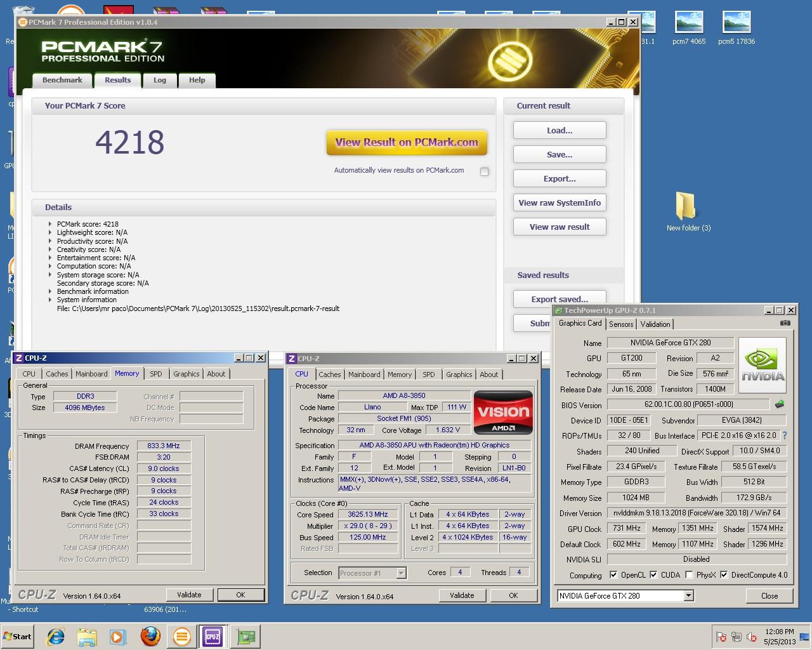Click the AMD VISION logo in CPU-Z
The width and height of the screenshot is (812, 650).
coord(503,412)
